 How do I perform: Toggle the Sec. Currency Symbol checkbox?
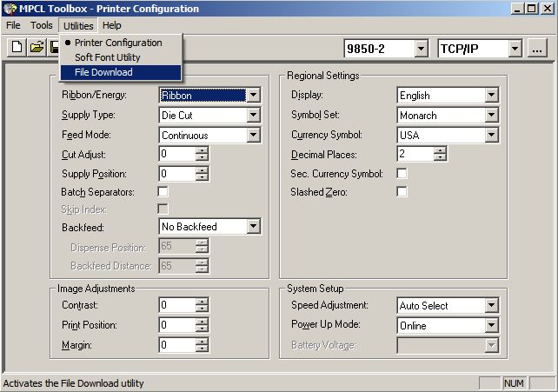click(x=402, y=173)
